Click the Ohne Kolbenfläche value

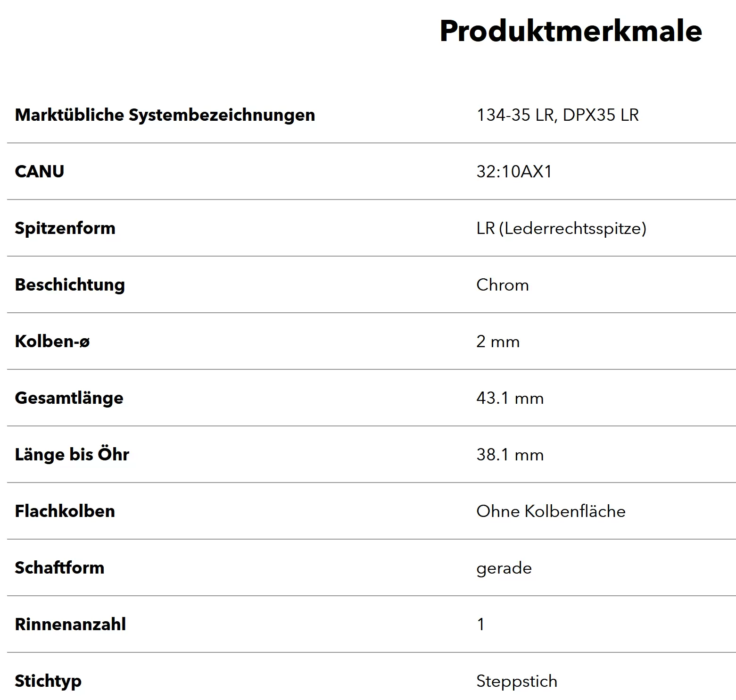pos(551,511)
